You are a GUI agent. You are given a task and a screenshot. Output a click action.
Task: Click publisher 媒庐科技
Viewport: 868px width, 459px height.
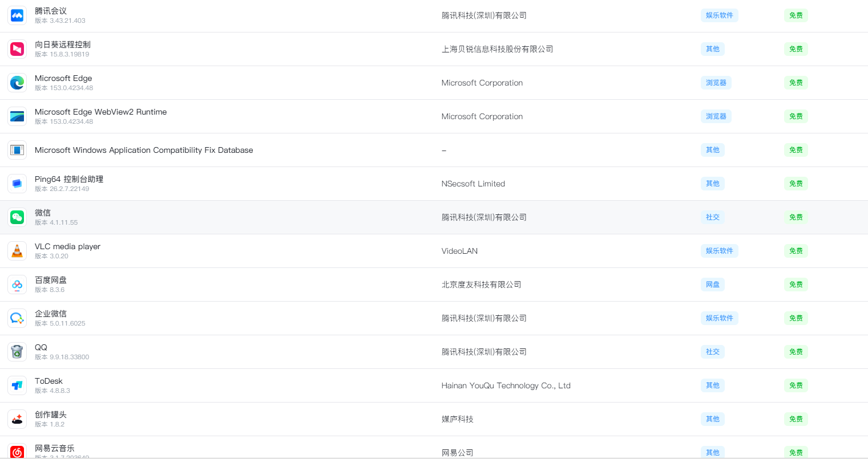coord(458,419)
